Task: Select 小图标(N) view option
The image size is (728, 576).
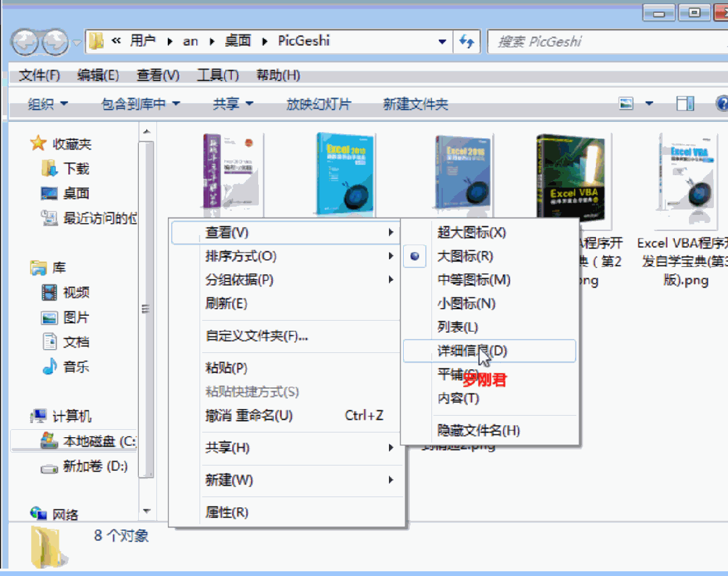Action: coord(490,303)
